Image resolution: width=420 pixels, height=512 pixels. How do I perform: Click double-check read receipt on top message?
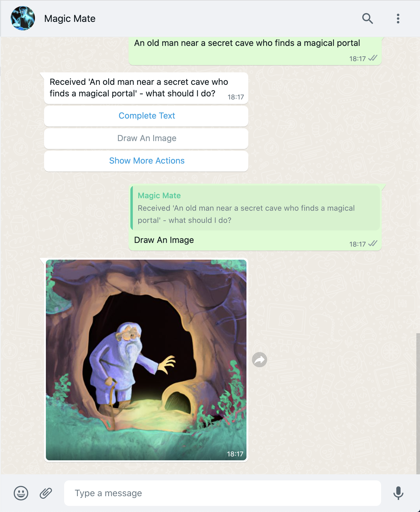coord(373,58)
